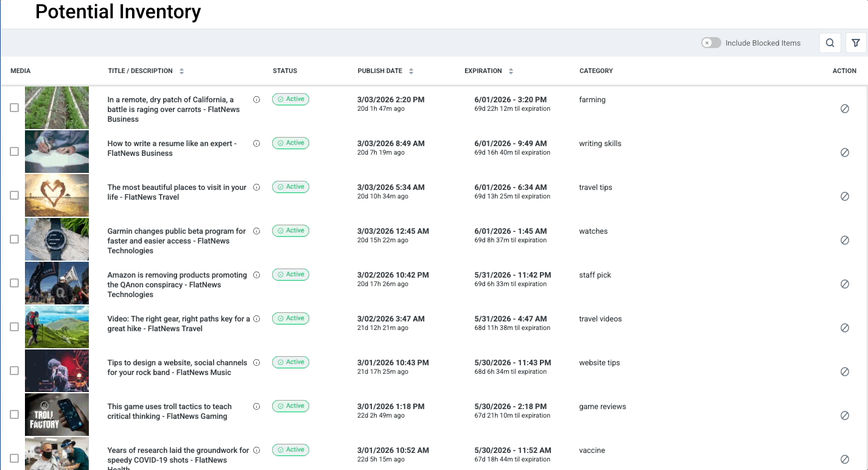Click the heart-hands sunset thumbnail
Image resolution: width=868 pixels, height=470 pixels.
pyautogui.click(x=57, y=195)
